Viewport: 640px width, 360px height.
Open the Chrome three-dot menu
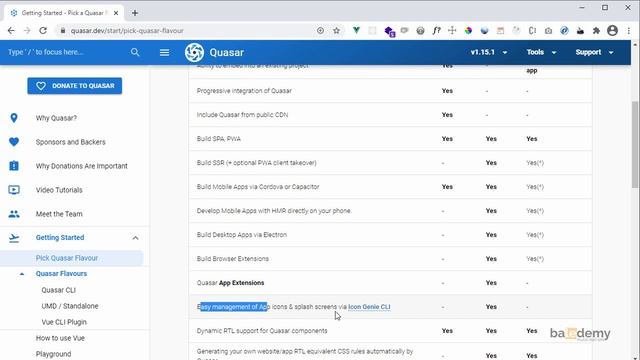(629, 31)
